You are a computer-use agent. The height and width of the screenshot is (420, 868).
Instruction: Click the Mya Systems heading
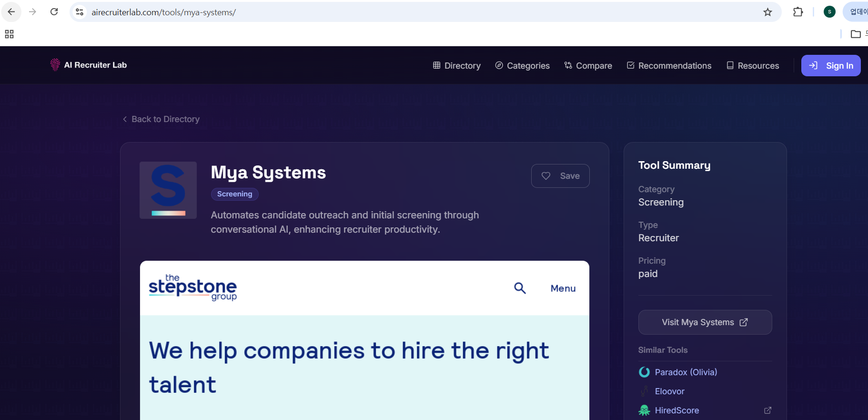tap(268, 173)
